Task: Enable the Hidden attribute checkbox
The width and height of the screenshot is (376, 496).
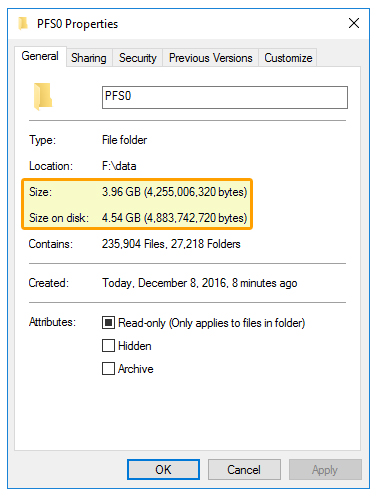Action: (108, 346)
